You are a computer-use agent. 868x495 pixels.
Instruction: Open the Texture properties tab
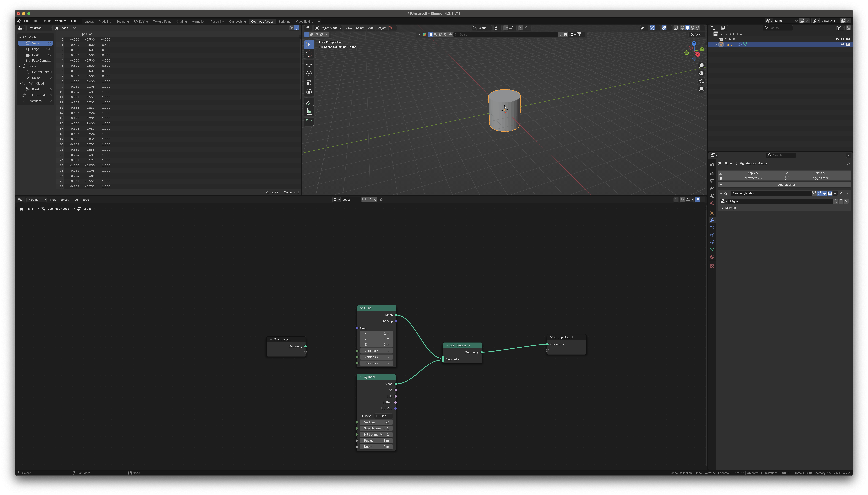pos(712,266)
